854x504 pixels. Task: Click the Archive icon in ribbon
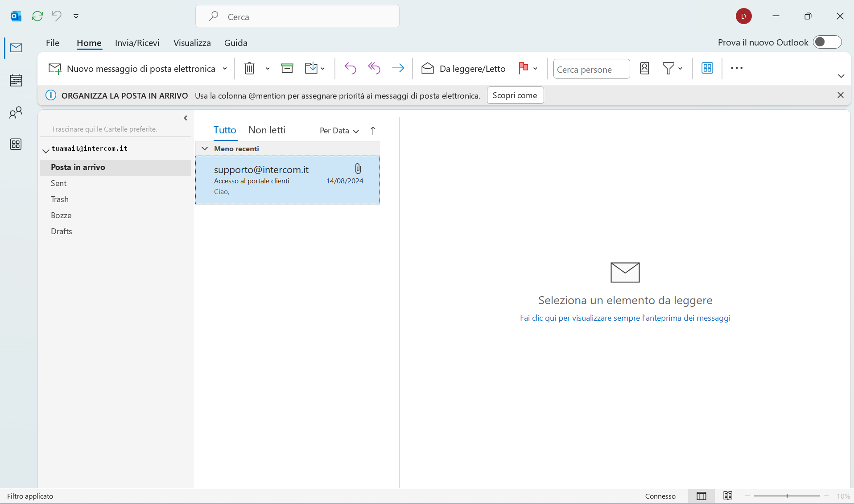287,68
